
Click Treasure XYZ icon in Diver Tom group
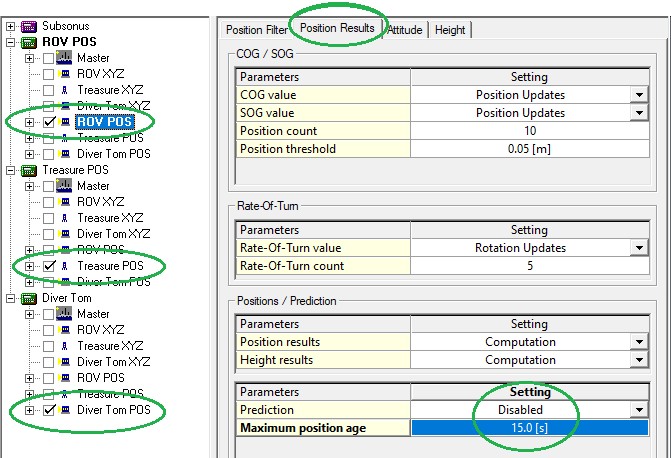click(65, 346)
